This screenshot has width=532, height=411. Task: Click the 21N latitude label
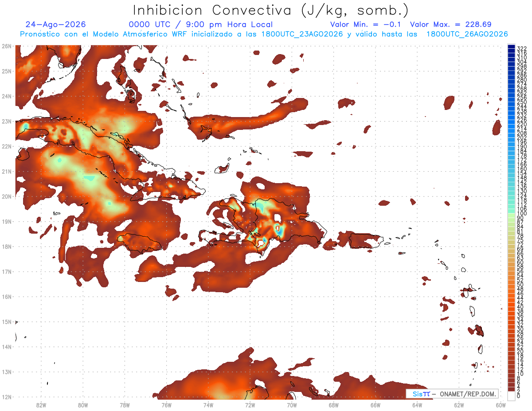(7, 171)
